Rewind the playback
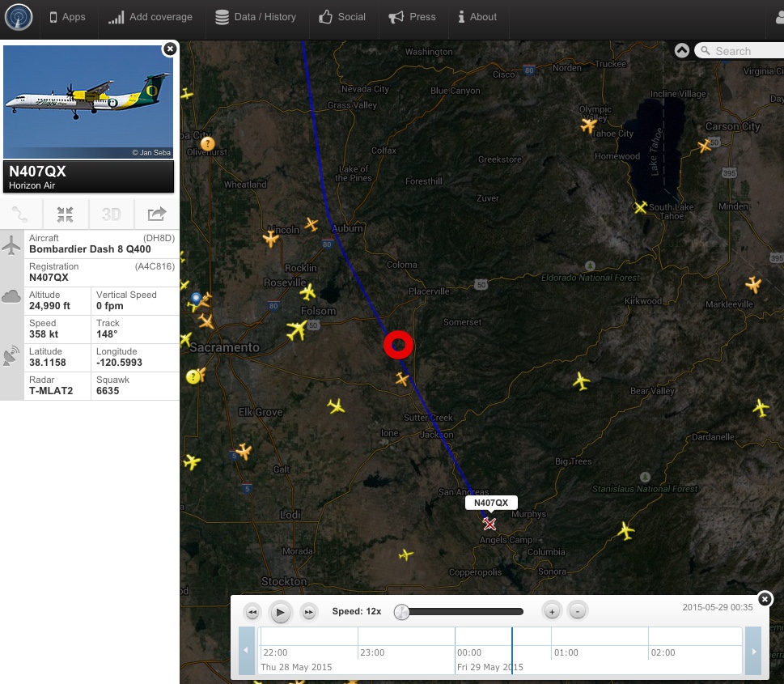The width and height of the screenshot is (784, 684). point(252,612)
